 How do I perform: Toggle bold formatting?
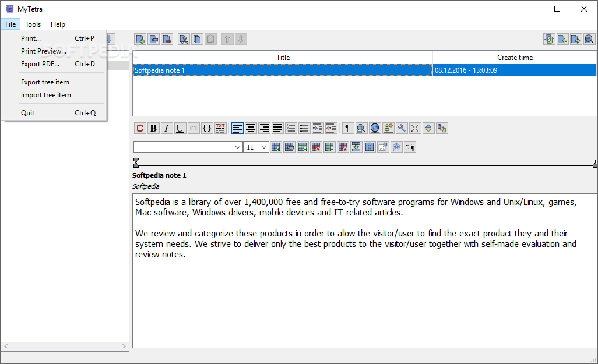click(x=153, y=128)
